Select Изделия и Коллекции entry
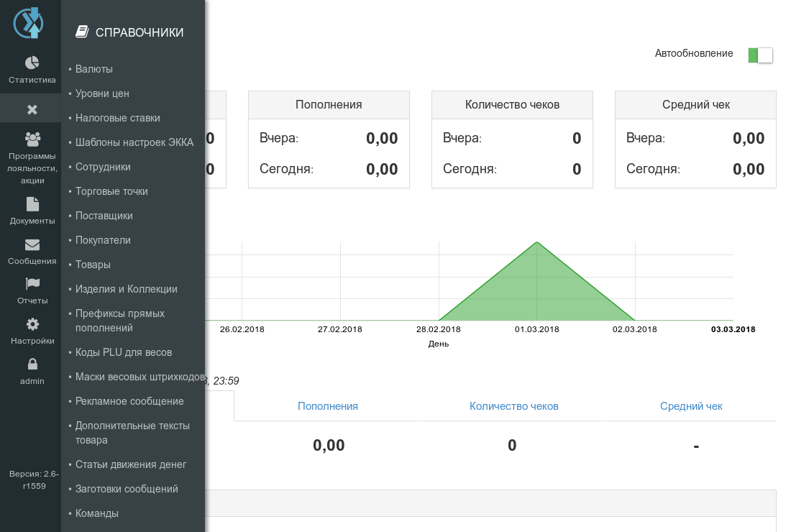The width and height of the screenshot is (791, 532). pyautogui.click(x=126, y=289)
